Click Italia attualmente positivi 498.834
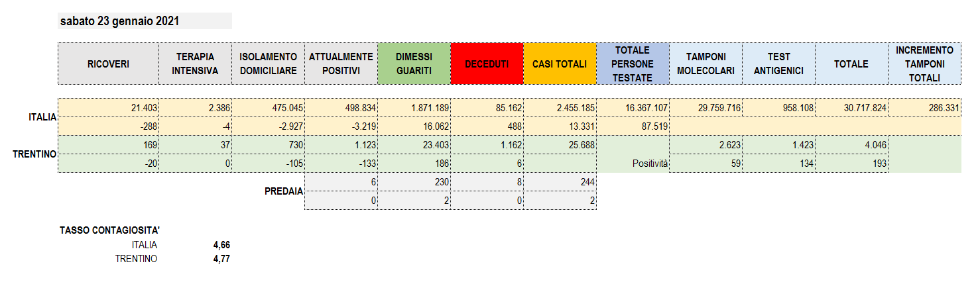The image size is (980, 284). pos(341,107)
